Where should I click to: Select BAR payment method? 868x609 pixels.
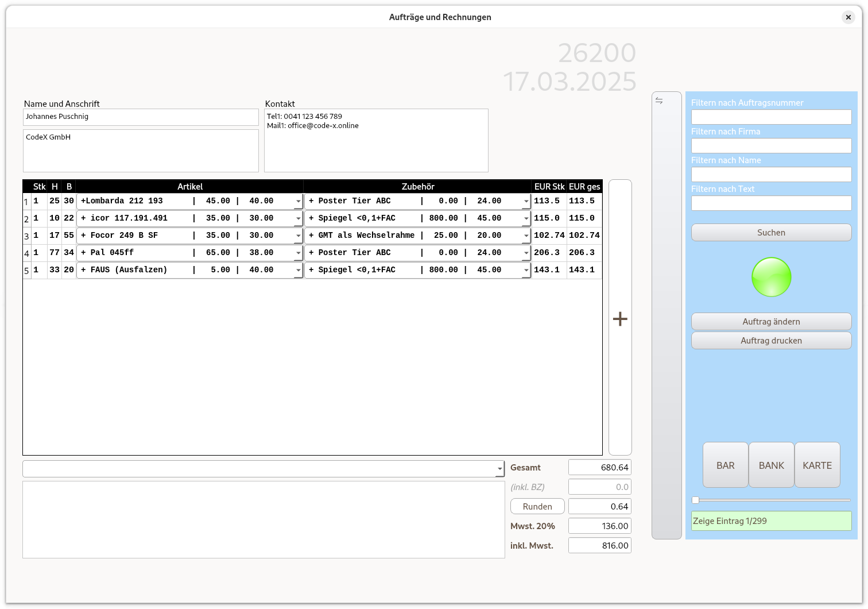(x=725, y=465)
